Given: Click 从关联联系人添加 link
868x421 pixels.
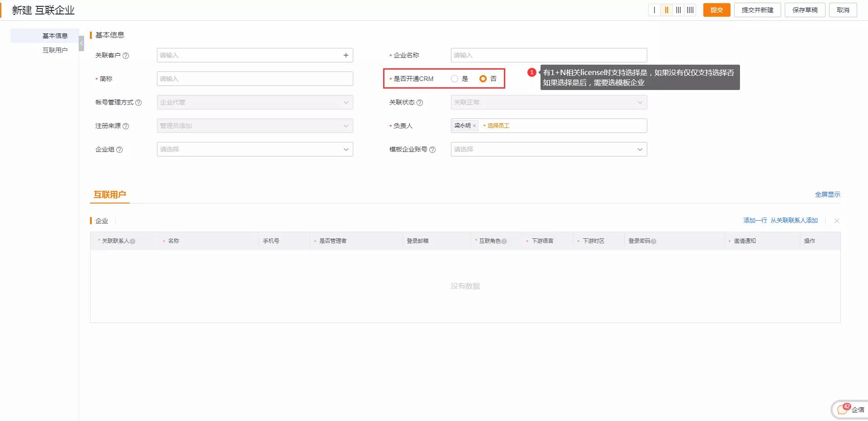Looking at the screenshot, I should pyautogui.click(x=794, y=220).
